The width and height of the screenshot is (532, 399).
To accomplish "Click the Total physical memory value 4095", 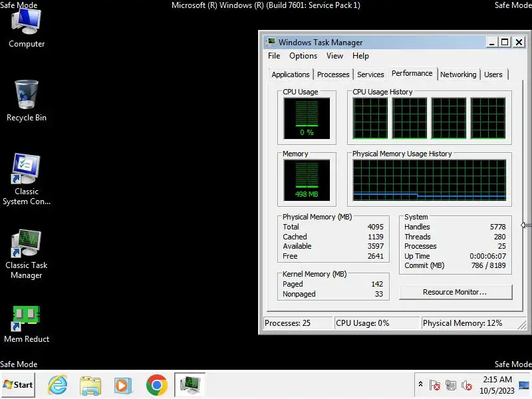I will (x=375, y=227).
